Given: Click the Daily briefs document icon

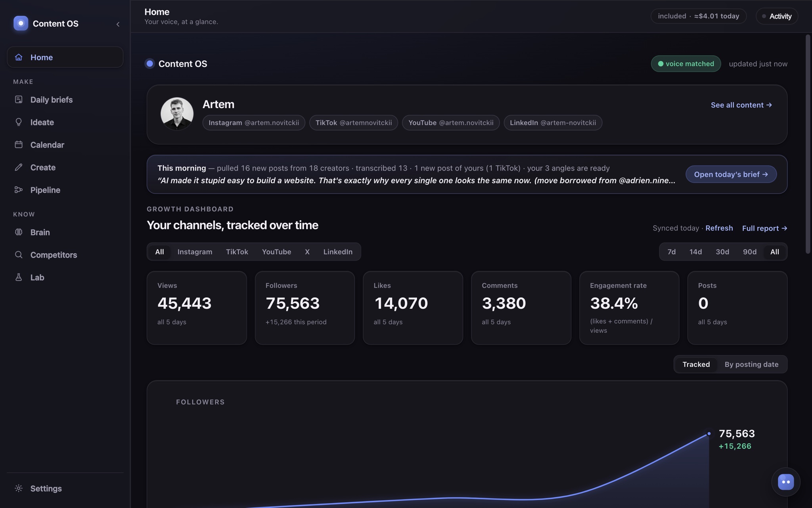Looking at the screenshot, I should (x=19, y=100).
